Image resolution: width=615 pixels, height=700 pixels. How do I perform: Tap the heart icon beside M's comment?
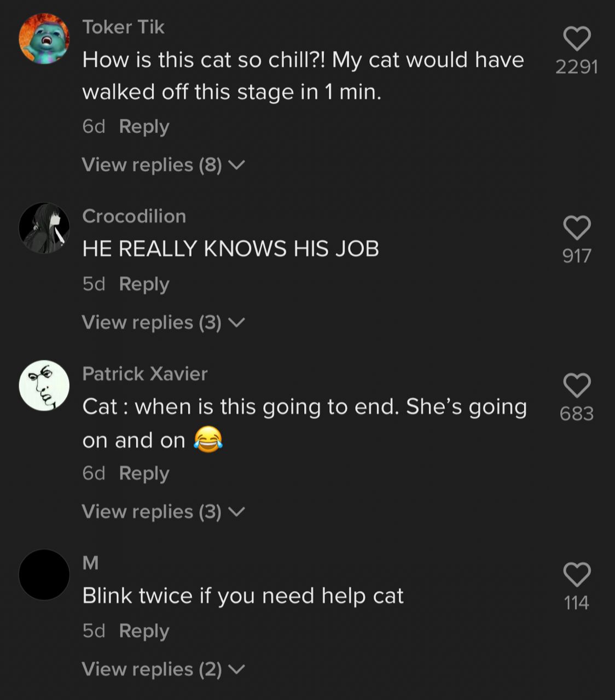point(577,575)
